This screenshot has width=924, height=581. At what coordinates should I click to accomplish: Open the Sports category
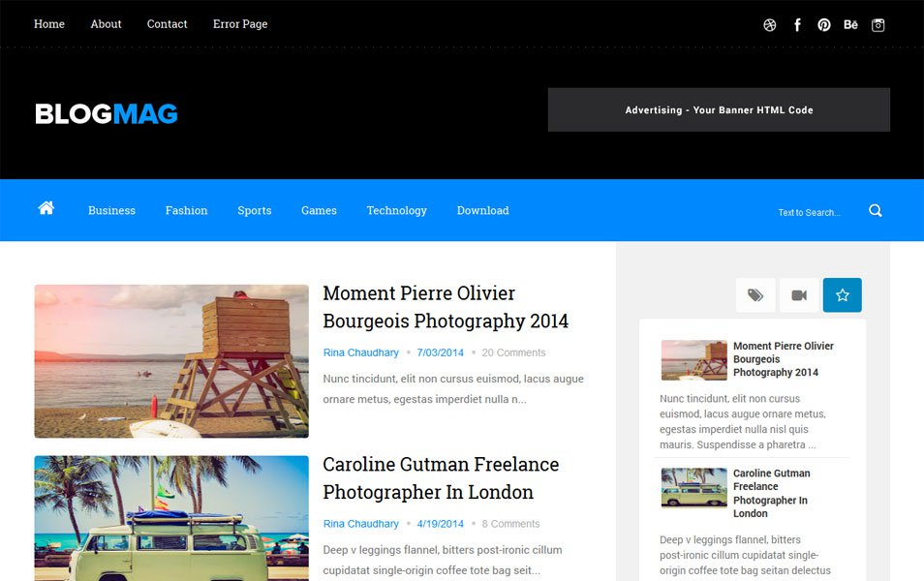pyautogui.click(x=255, y=210)
